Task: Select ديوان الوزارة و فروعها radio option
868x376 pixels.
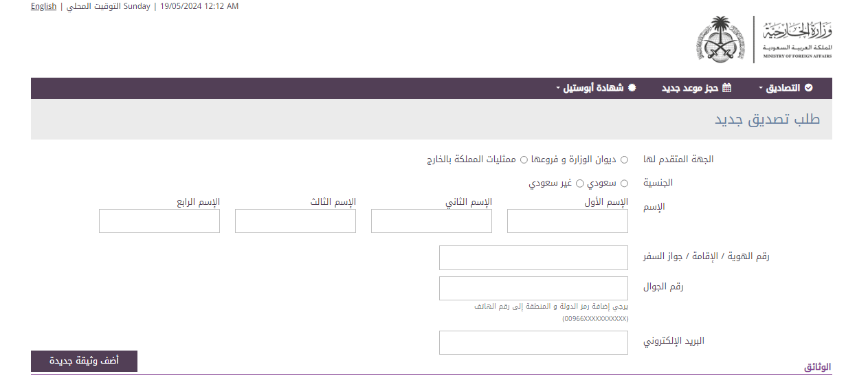Action: click(624, 159)
